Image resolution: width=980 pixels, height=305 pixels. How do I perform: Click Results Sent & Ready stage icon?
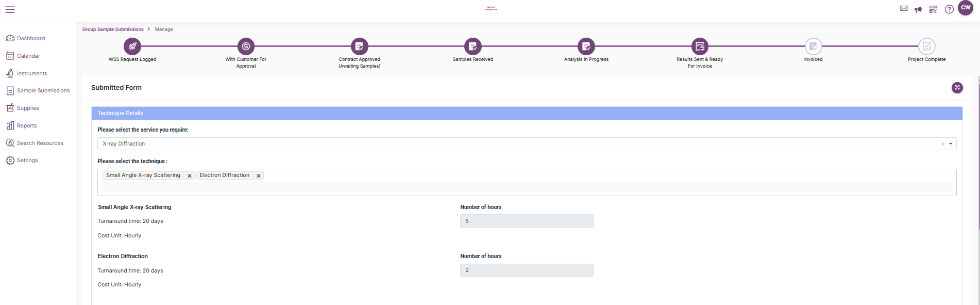700,46
